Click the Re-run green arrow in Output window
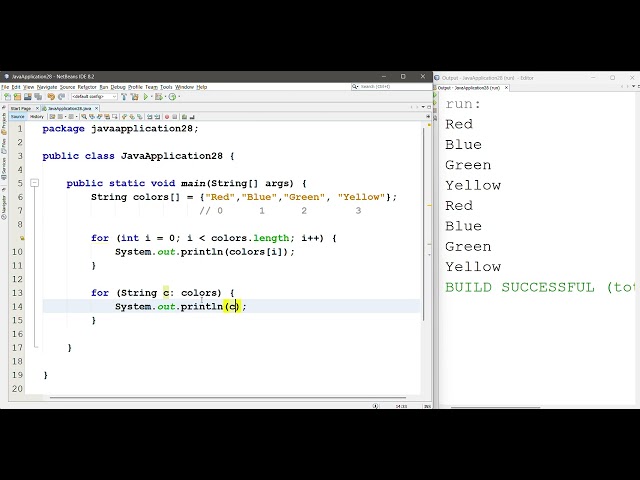640x480 pixels. point(435,95)
